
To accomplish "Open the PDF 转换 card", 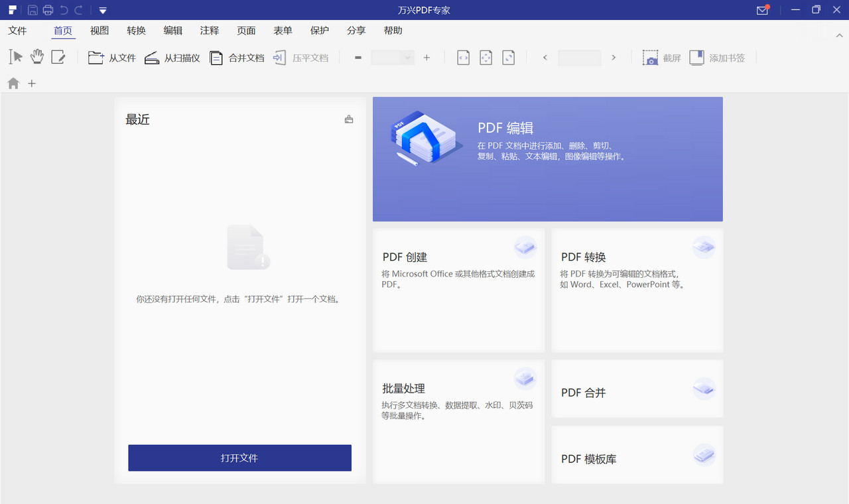I will (637, 290).
